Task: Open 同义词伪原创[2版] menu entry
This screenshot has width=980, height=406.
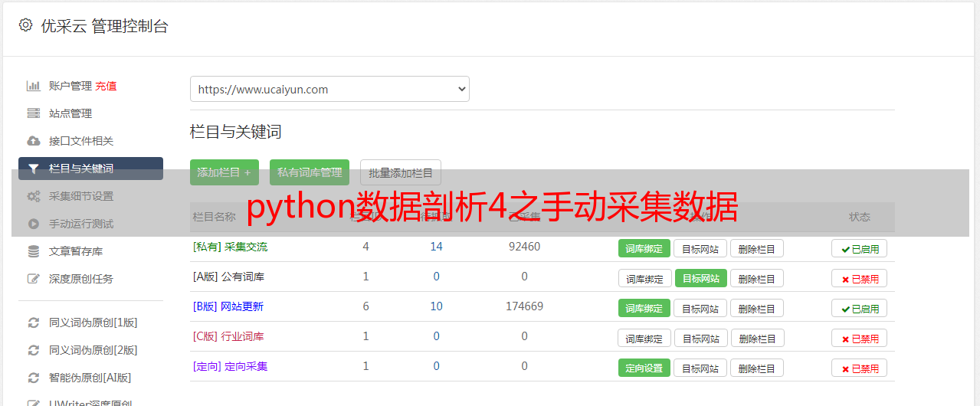Action: [x=93, y=350]
